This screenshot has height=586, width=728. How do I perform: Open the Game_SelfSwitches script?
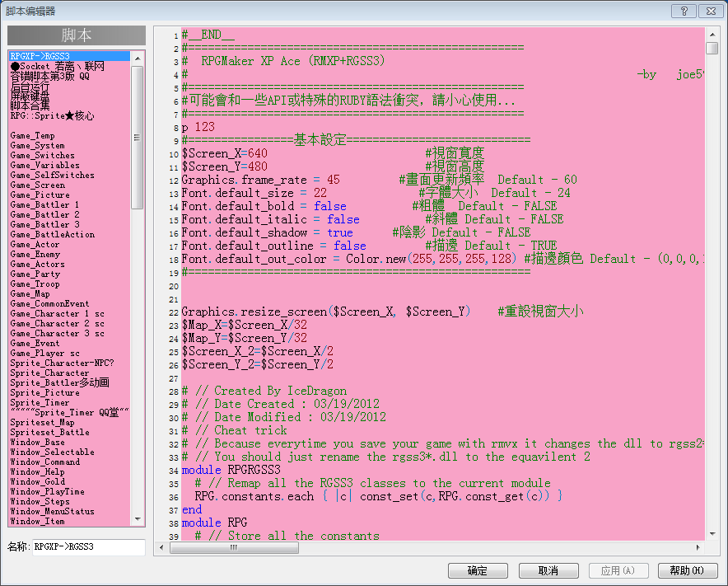[70, 176]
